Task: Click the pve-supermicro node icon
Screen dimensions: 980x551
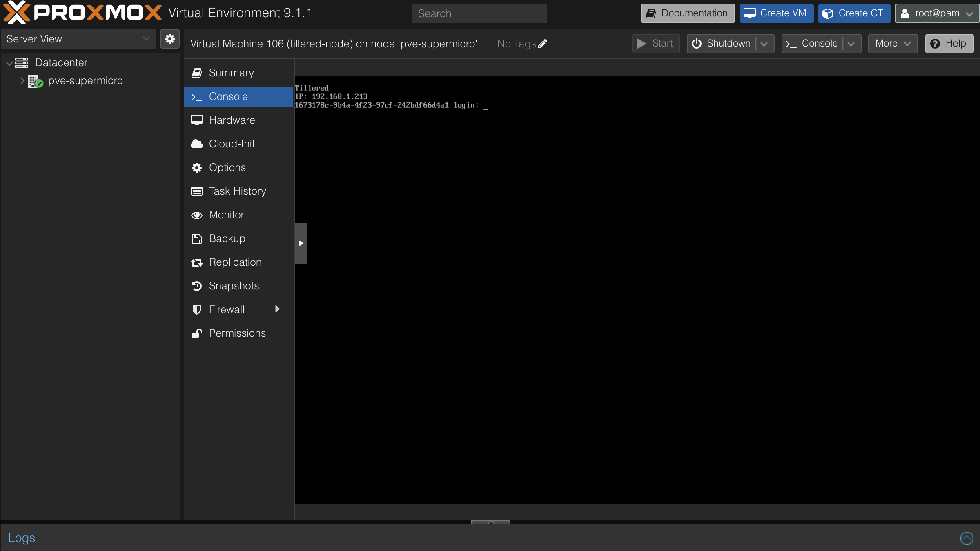Action: [x=35, y=81]
